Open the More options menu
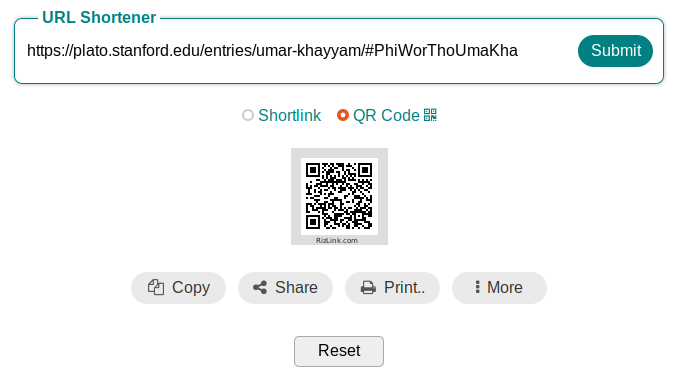The image size is (677, 374). point(499,288)
